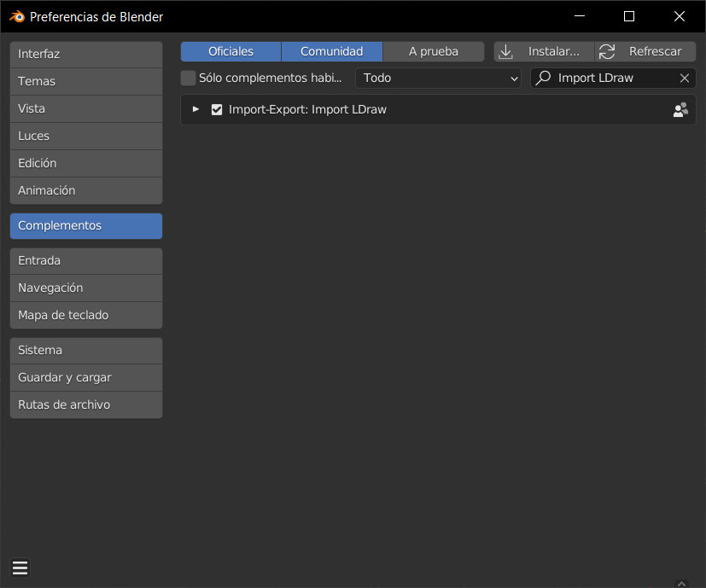Click the small up arrow at bottom right
The width and height of the screenshot is (706, 588).
tap(682, 584)
